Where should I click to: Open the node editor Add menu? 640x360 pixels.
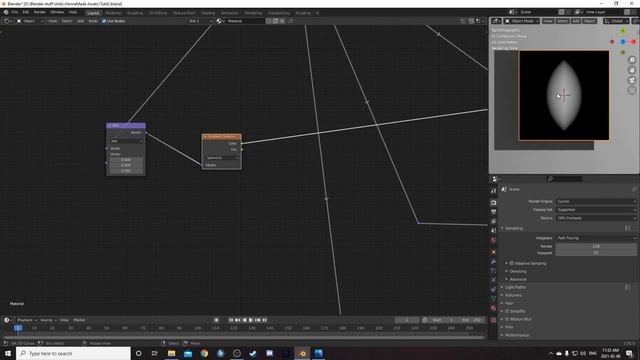point(80,21)
